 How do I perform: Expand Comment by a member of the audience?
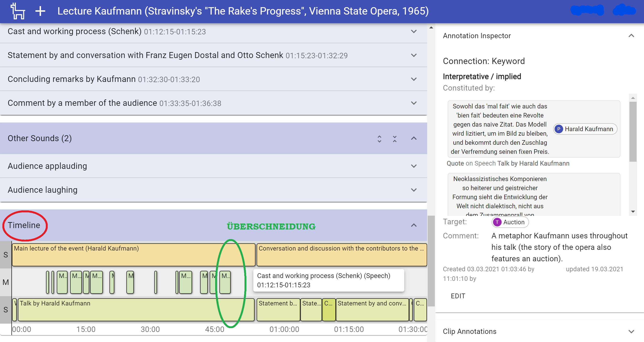(414, 103)
